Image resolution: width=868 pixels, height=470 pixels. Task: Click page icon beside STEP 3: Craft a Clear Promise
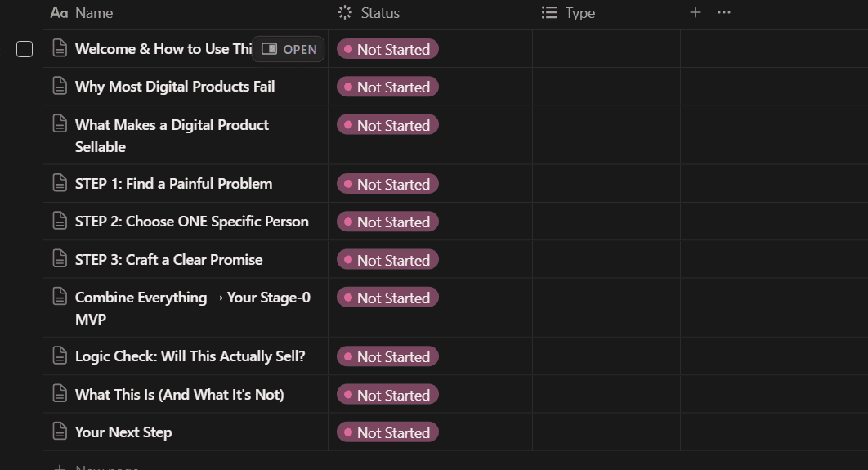(60, 259)
